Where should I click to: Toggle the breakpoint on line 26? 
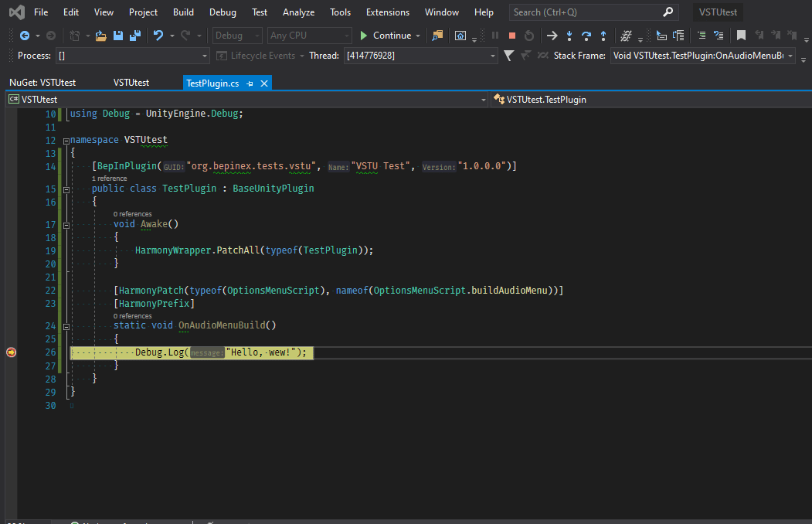[11, 352]
